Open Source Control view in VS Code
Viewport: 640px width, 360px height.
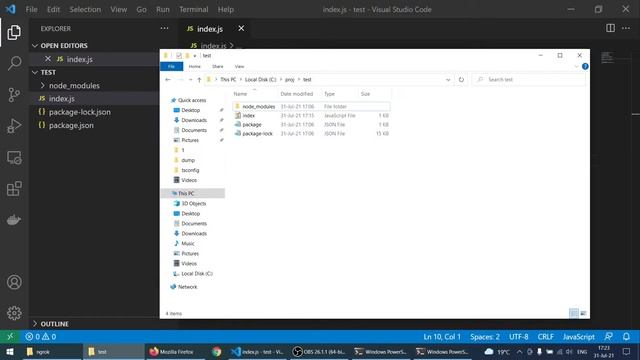14,95
